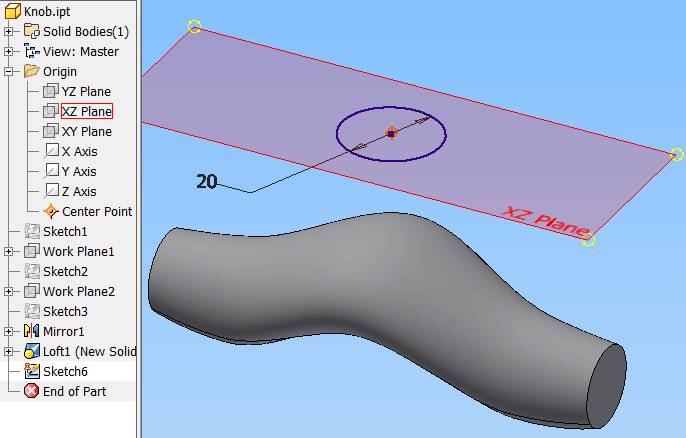Click the red XZ Plane viewport label

tap(545, 220)
